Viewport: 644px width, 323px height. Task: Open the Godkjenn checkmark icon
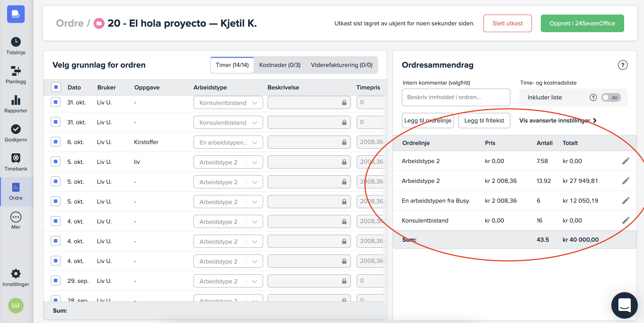click(x=16, y=129)
